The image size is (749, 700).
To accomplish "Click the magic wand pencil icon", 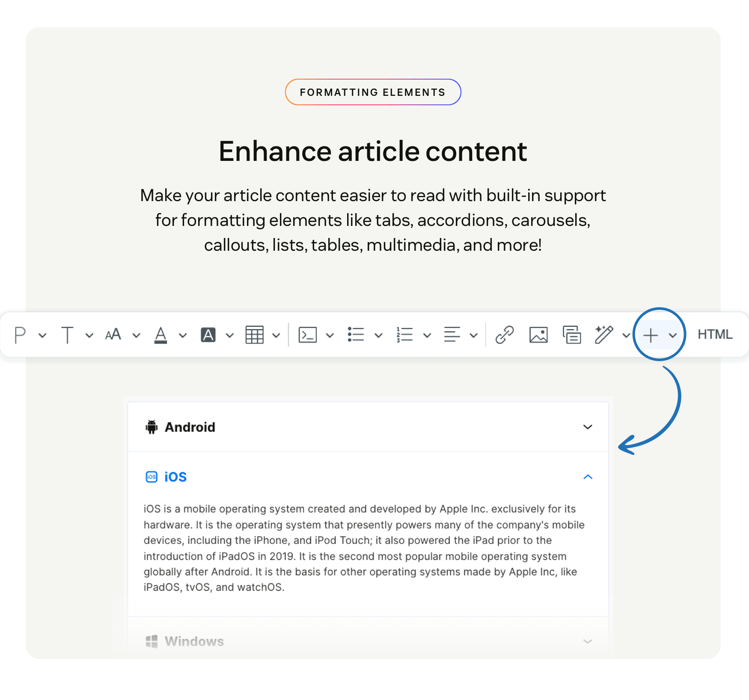I will tap(604, 335).
